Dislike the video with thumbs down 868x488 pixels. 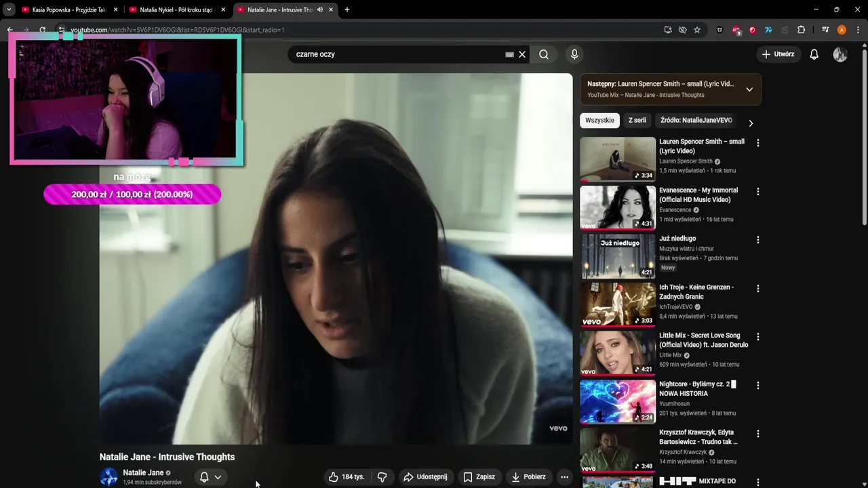coord(382,477)
